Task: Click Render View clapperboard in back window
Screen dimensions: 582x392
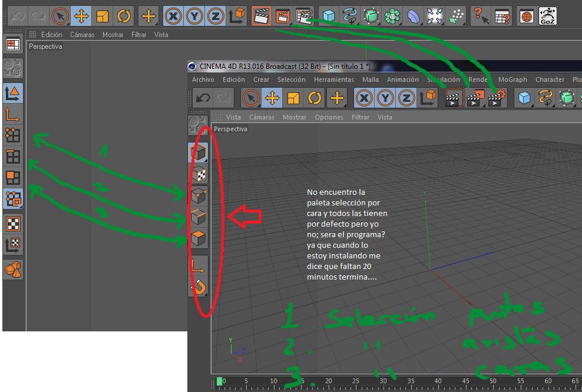Action: click(262, 16)
